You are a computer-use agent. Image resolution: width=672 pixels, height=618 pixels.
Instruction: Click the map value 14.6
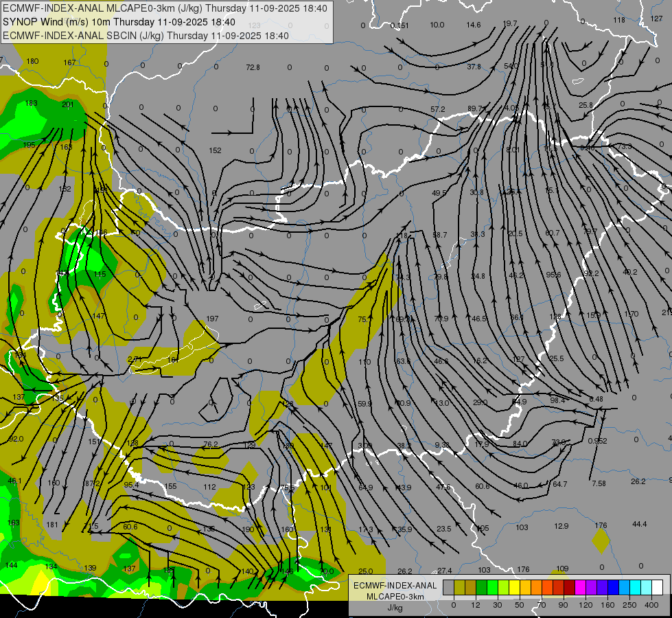pos(473,25)
